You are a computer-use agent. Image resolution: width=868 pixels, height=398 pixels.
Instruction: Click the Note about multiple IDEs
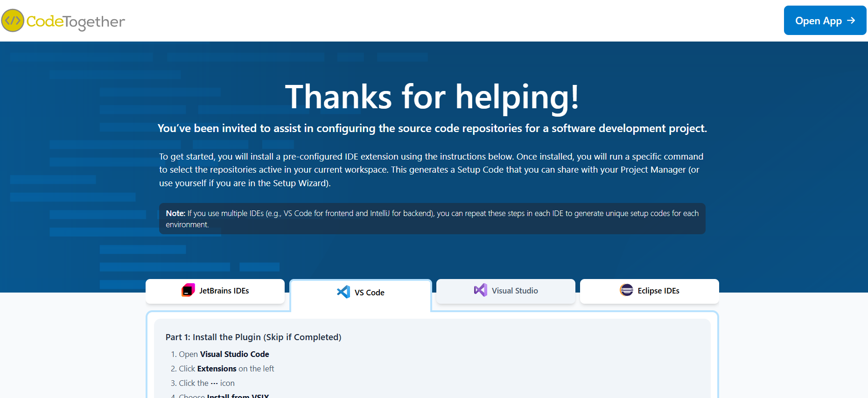click(x=432, y=219)
